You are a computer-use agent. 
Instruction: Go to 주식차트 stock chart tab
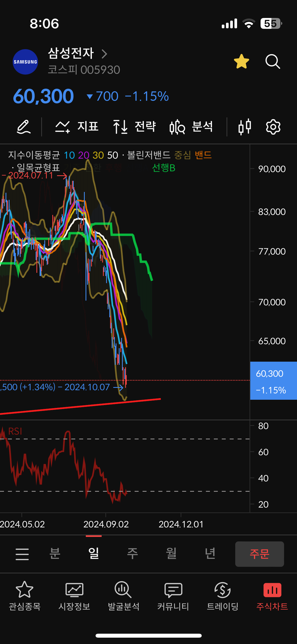(x=272, y=596)
